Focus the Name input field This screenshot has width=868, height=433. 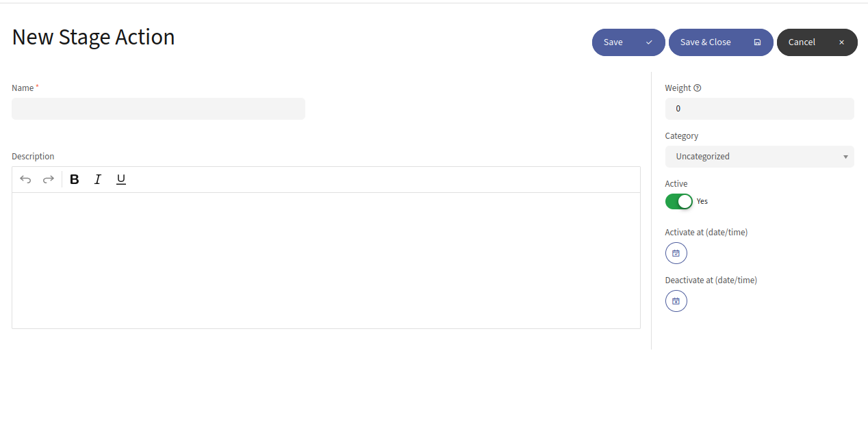coord(158,109)
